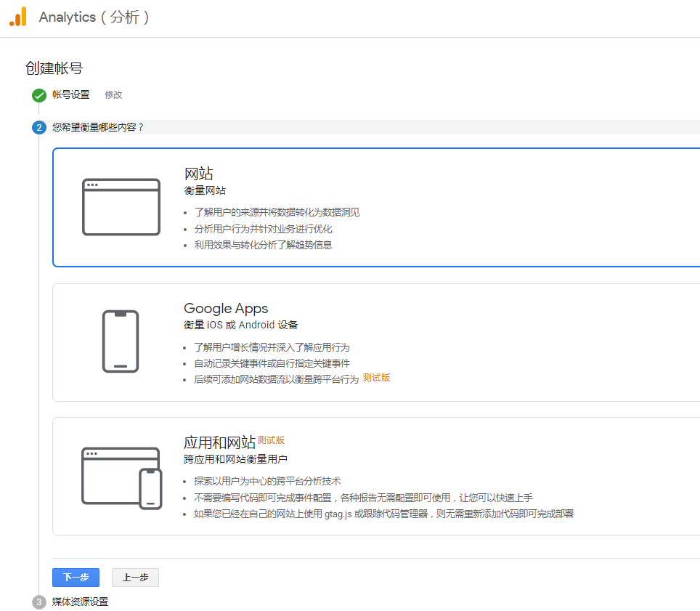Select the 网站 measurement option card
700x611 pixels.
376,207
